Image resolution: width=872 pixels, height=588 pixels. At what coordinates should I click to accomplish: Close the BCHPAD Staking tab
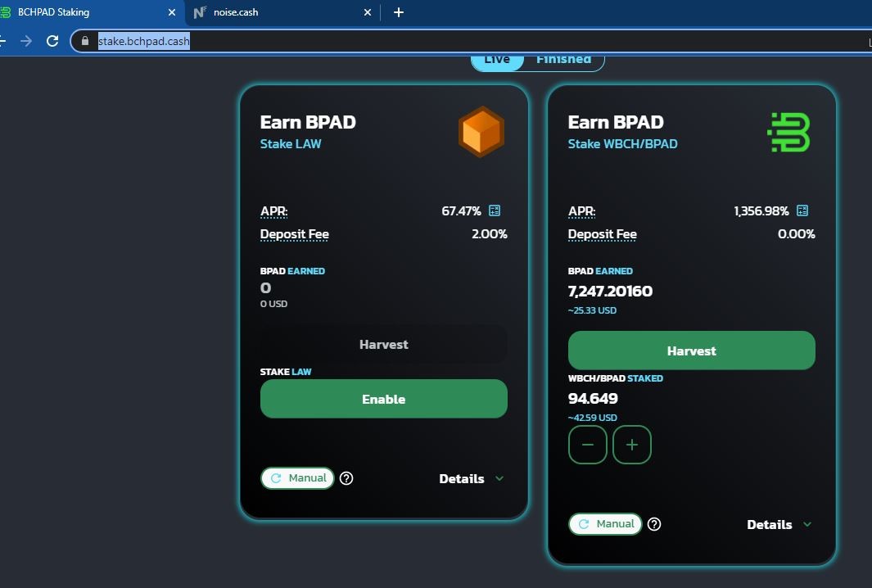[x=172, y=12]
